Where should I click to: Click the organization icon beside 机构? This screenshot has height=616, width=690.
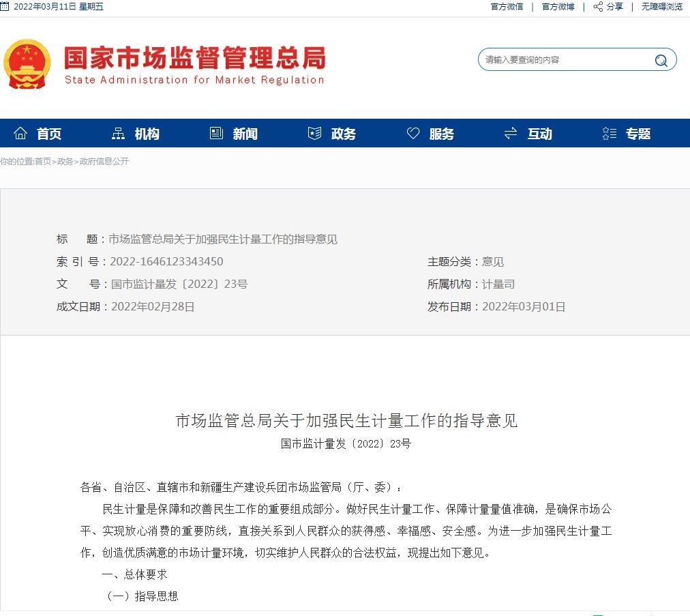pos(119,133)
